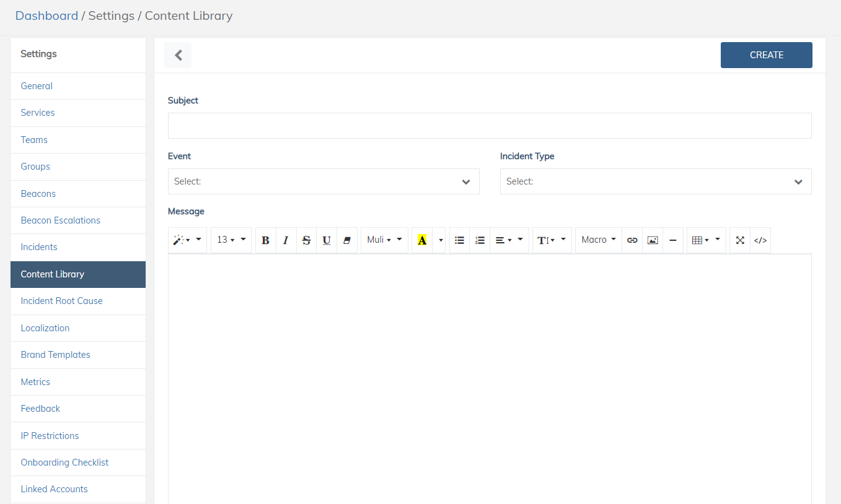Screen dimensions: 841x504
Task: Open Incident Root Cause settings
Action: pos(78,301)
